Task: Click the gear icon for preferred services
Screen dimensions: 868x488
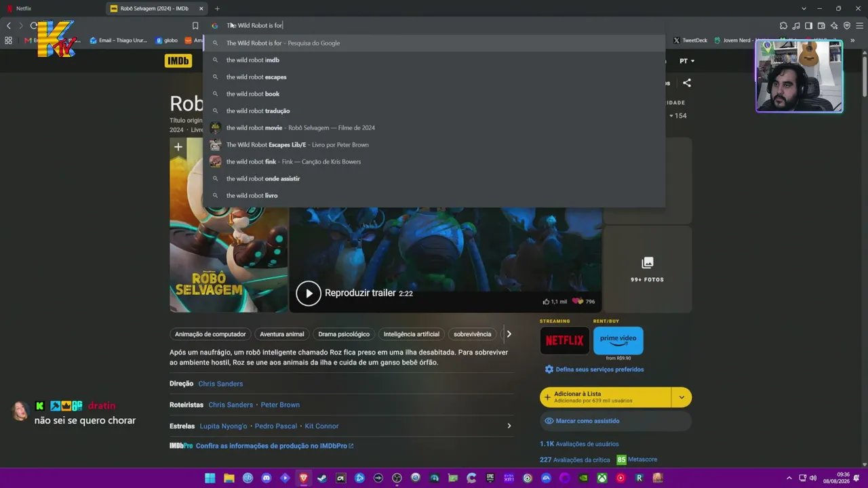Action: pos(549,369)
